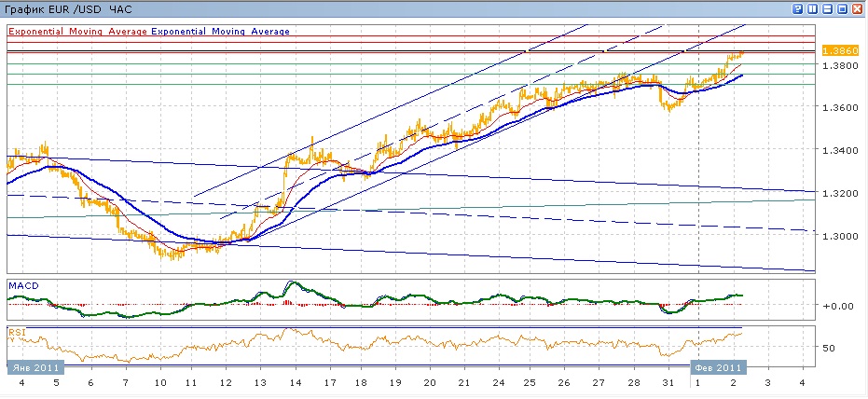Click date label 17 on time axis
This screenshot has height=399, width=868.
coord(329,383)
